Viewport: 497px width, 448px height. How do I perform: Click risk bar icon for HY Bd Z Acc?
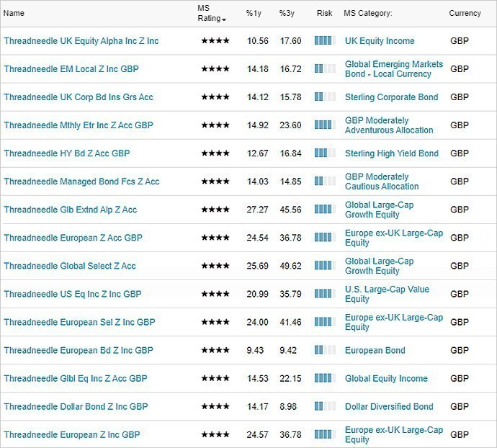[x=325, y=153]
